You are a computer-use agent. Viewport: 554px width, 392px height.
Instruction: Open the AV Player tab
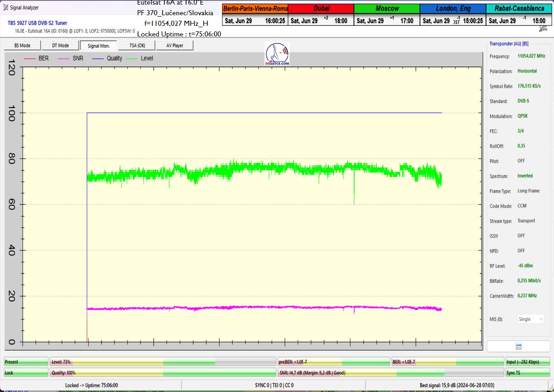point(174,46)
